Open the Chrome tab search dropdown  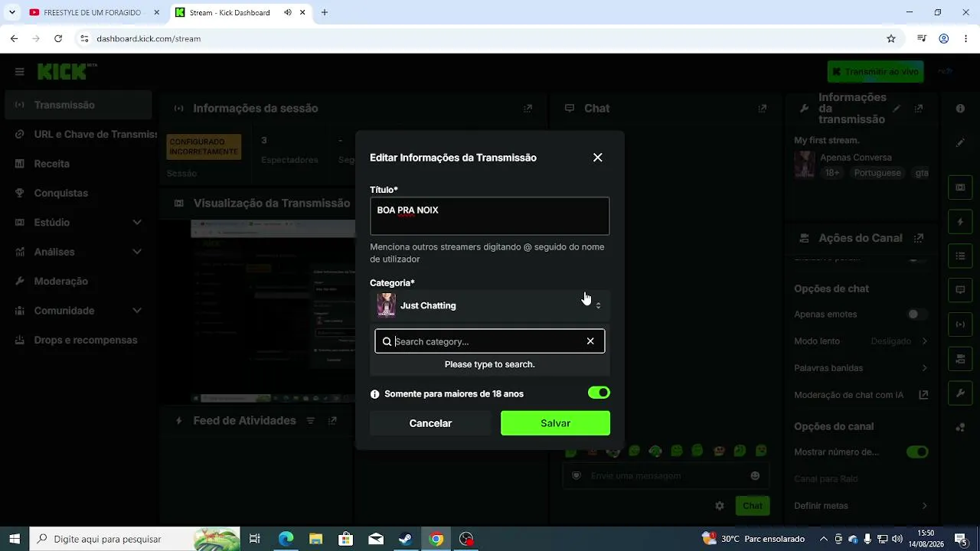click(11, 12)
